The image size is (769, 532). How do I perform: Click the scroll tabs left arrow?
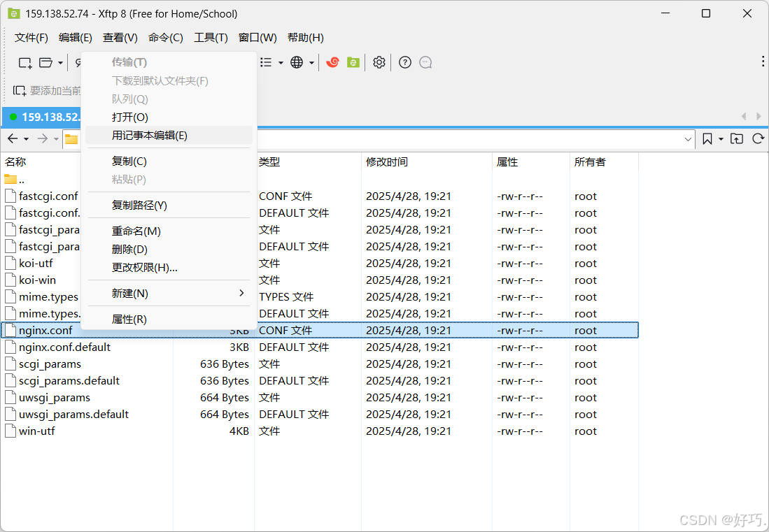[744, 117]
